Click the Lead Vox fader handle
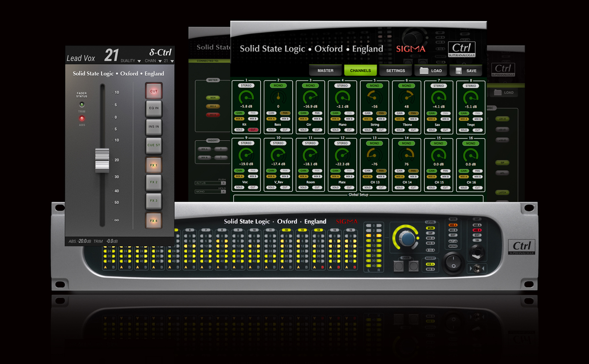The width and height of the screenshot is (589, 364). 102,161
